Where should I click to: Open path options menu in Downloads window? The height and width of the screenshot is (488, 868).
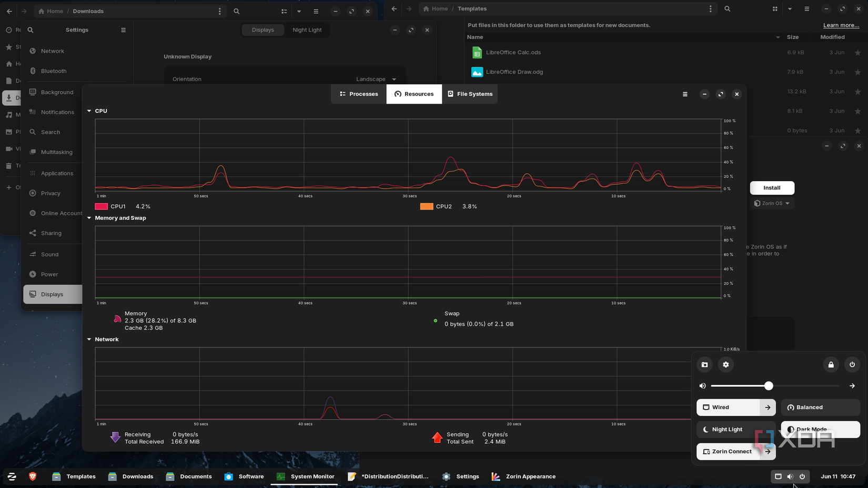pos(220,11)
